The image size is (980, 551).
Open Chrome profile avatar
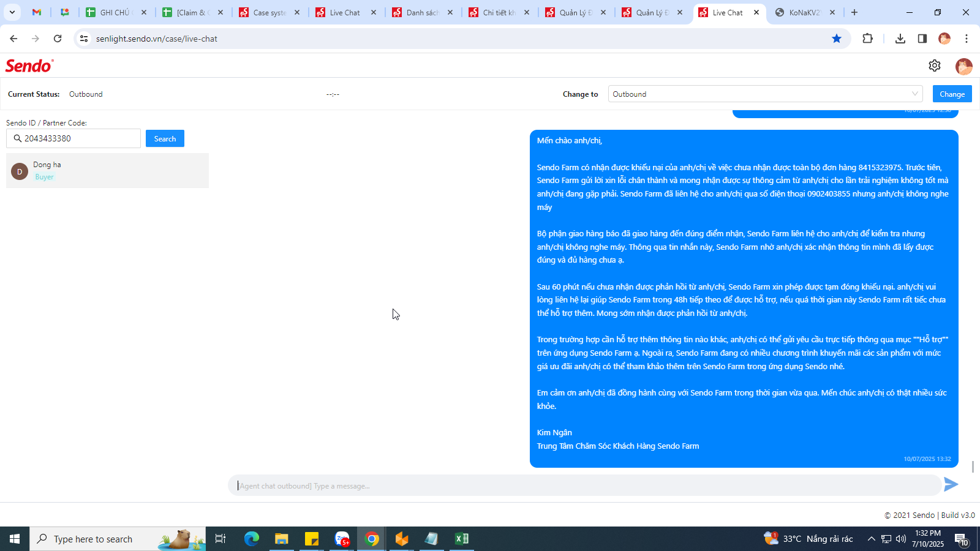[x=944, y=39]
